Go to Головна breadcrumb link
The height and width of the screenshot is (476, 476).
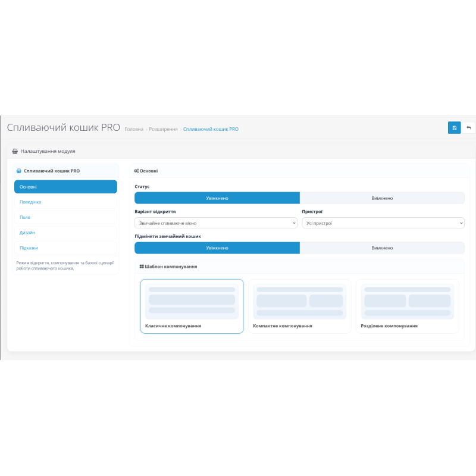(134, 129)
